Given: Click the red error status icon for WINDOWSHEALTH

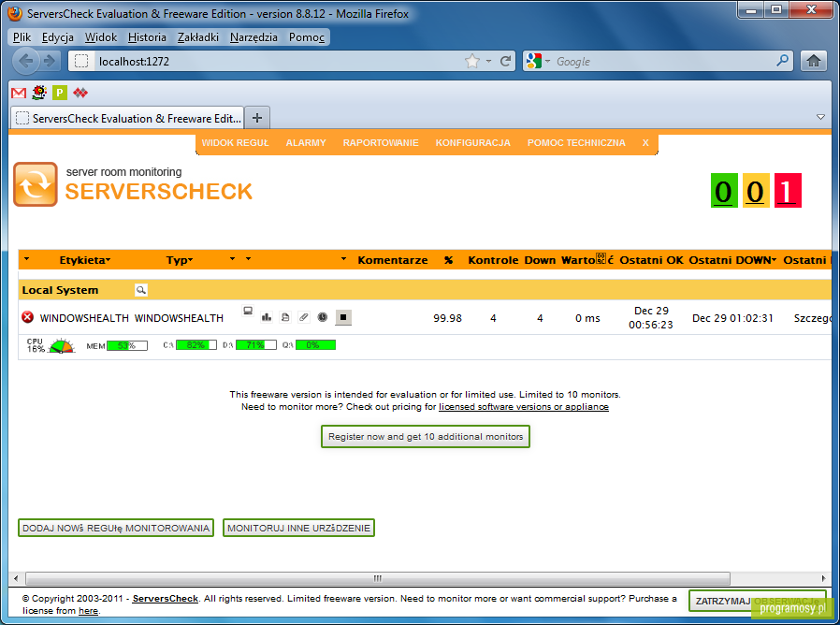Looking at the screenshot, I should [x=28, y=317].
